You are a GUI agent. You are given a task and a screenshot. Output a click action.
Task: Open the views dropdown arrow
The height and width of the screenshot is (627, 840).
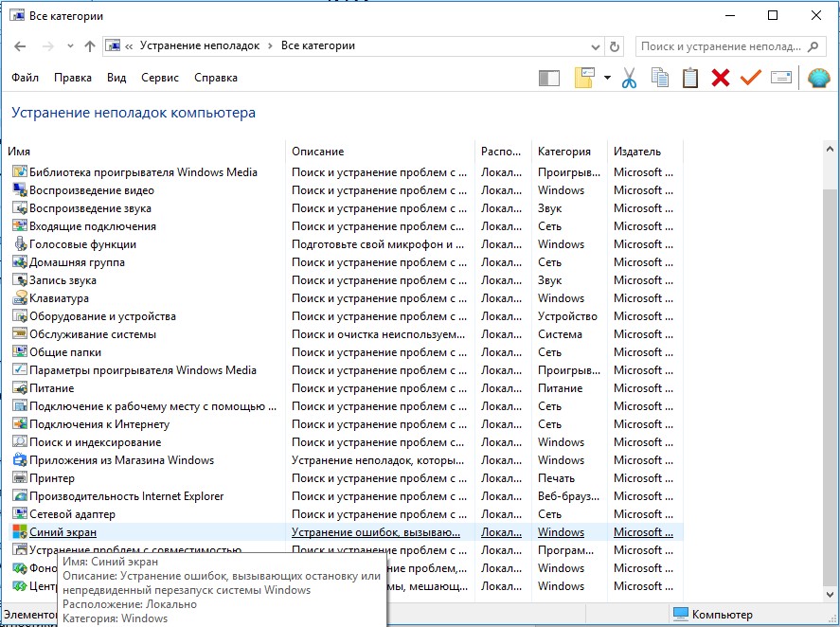607,78
